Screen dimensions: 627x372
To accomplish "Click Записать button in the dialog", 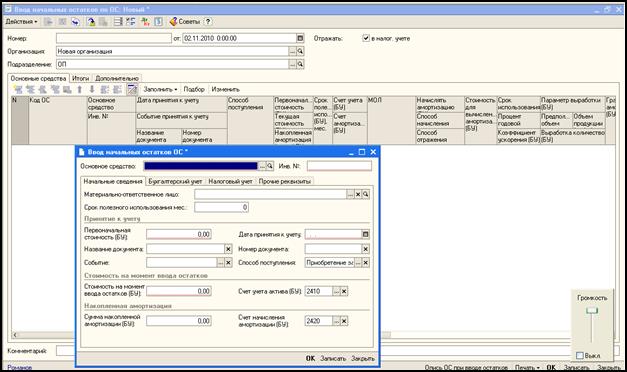I will (x=333, y=358).
